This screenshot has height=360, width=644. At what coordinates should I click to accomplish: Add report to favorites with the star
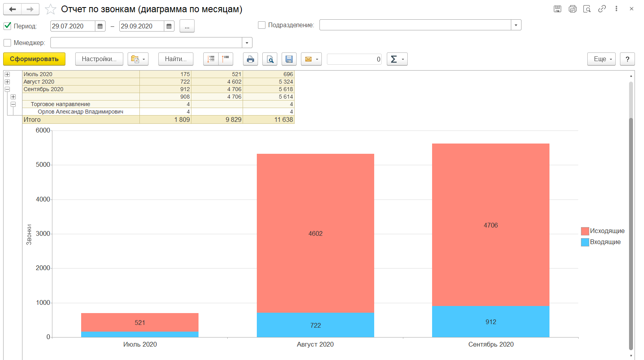[x=50, y=9]
